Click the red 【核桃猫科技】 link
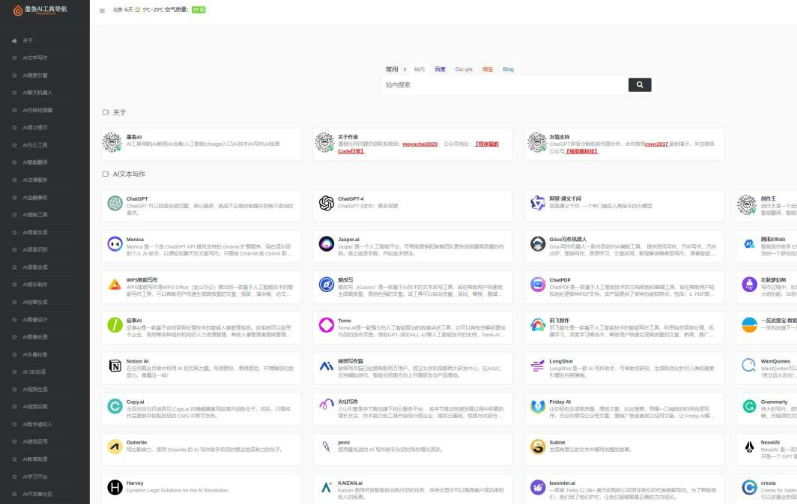Screen dimensions: 797x504 tap(581, 151)
